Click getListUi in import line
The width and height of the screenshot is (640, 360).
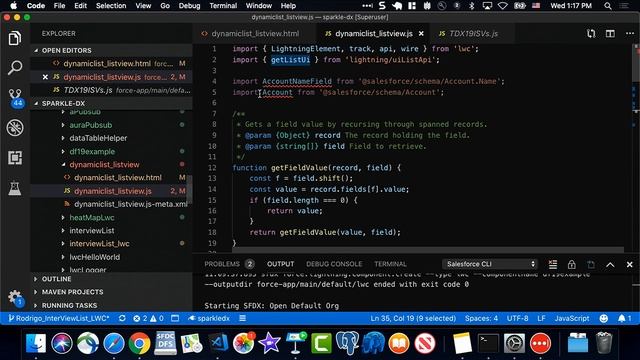[290, 60]
